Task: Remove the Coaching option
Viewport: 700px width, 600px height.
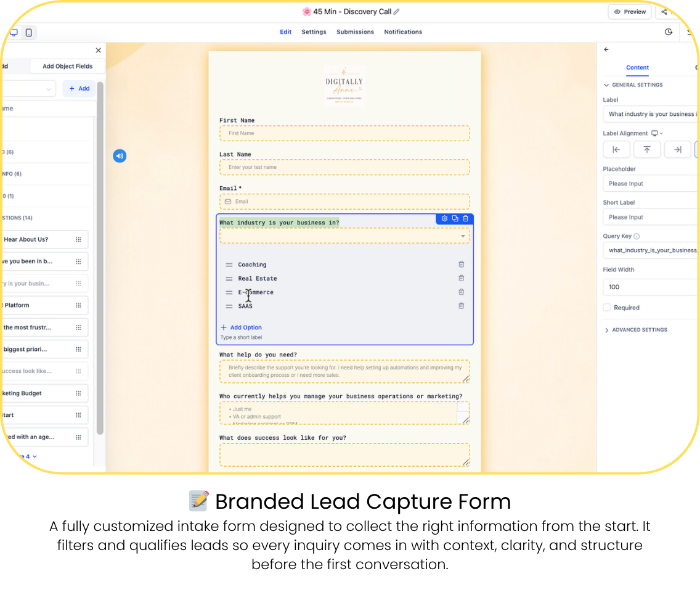Action: [x=461, y=265]
